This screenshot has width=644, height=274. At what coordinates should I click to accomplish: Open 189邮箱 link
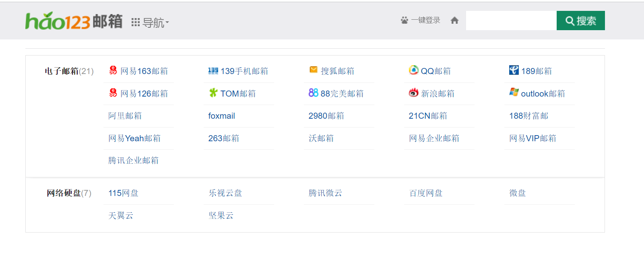[537, 71]
